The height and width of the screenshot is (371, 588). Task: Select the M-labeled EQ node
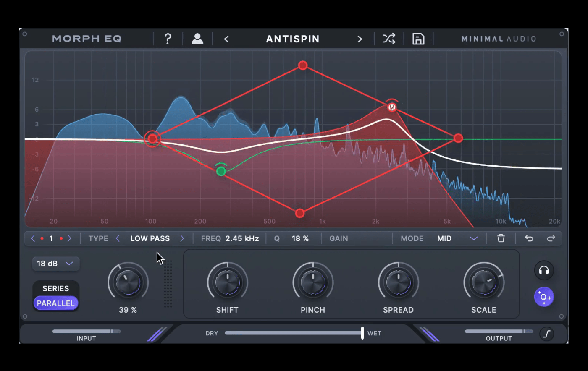click(x=392, y=107)
